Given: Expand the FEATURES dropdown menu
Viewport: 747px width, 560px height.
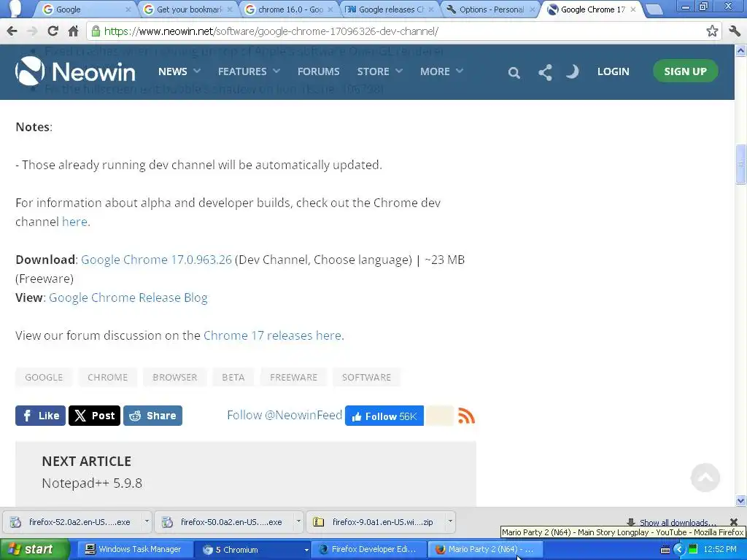Looking at the screenshot, I should 249,71.
